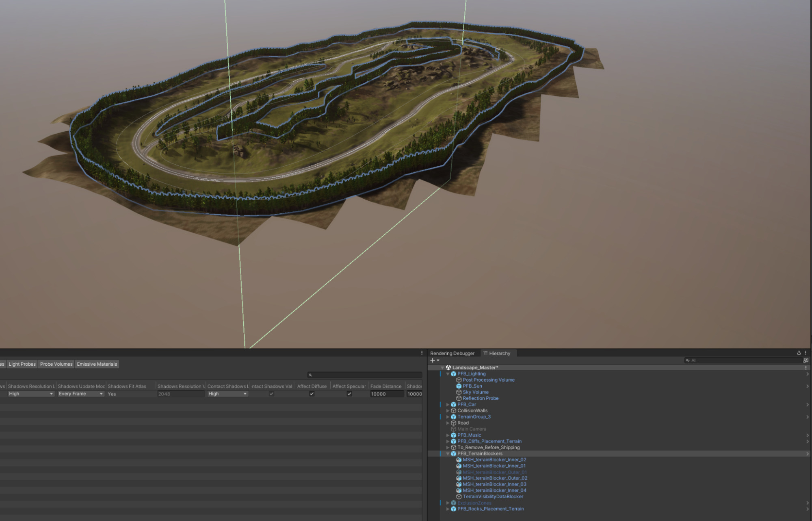Image resolution: width=812 pixels, height=521 pixels.
Task: Select the Emissive Materials button
Action: click(97, 364)
